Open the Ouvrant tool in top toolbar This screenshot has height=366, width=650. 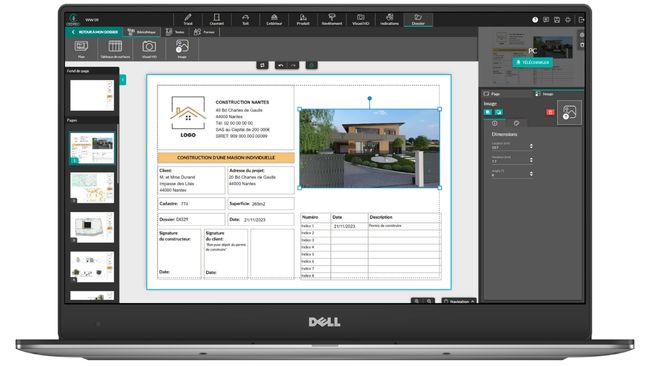(x=216, y=19)
